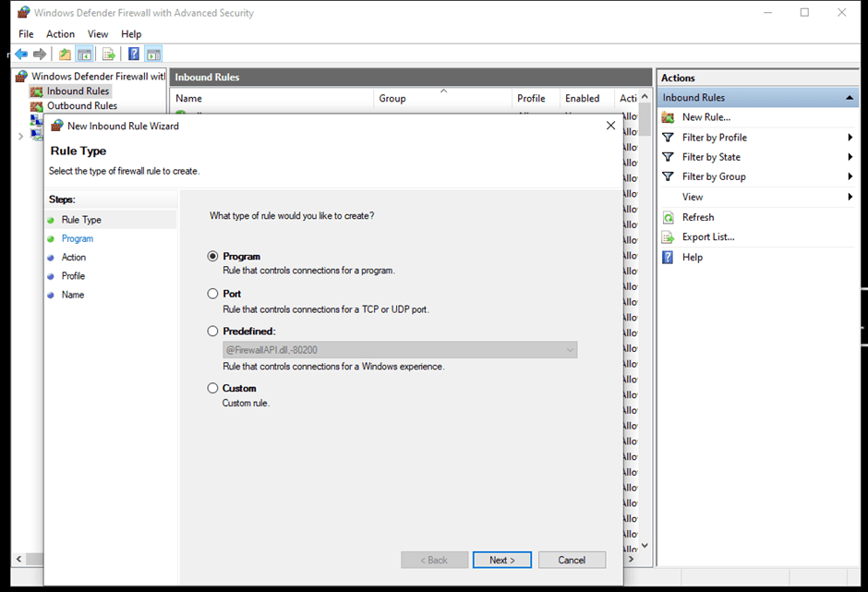Open the View menu in menu bar
868x592 pixels.
point(98,34)
